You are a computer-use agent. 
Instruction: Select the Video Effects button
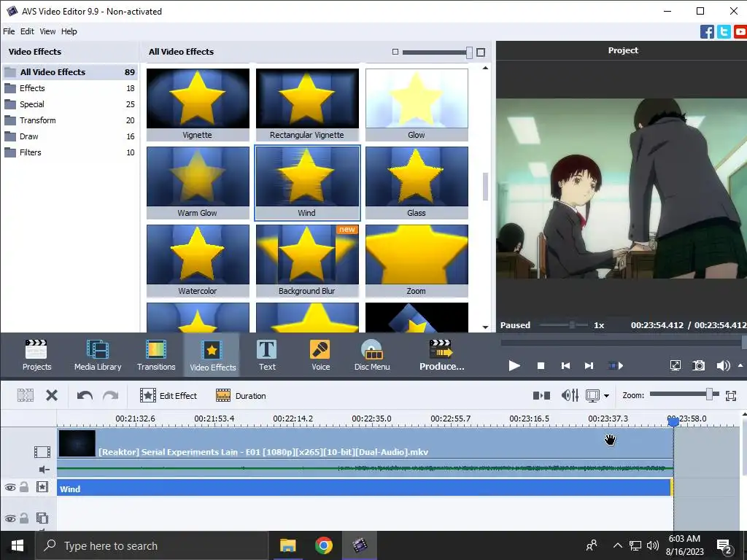coord(212,355)
